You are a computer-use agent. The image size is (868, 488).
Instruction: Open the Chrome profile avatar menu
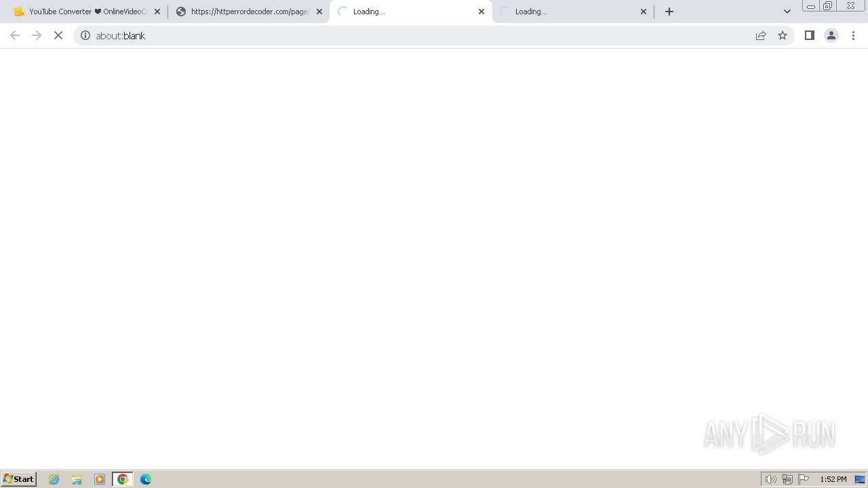point(831,35)
